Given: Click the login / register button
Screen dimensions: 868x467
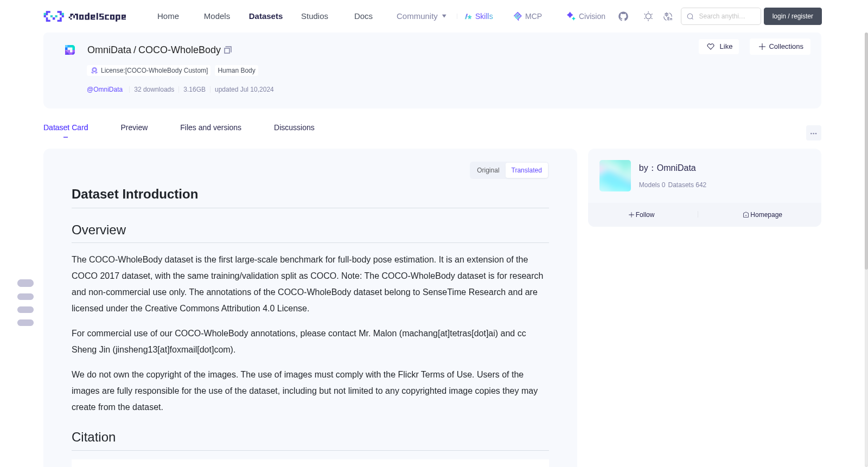Looking at the screenshot, I should click(x=793, y=16).
